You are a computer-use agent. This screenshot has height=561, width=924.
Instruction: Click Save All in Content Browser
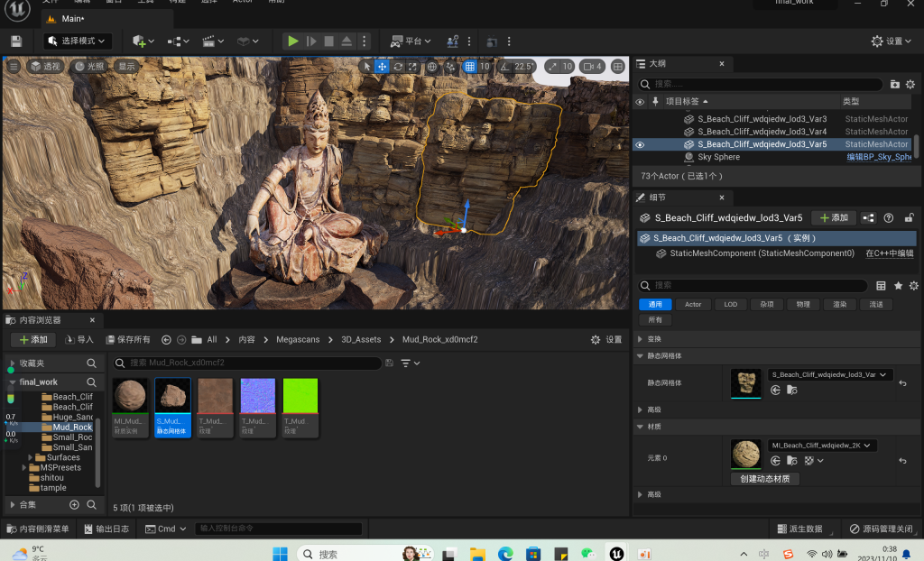pos(128,340)
